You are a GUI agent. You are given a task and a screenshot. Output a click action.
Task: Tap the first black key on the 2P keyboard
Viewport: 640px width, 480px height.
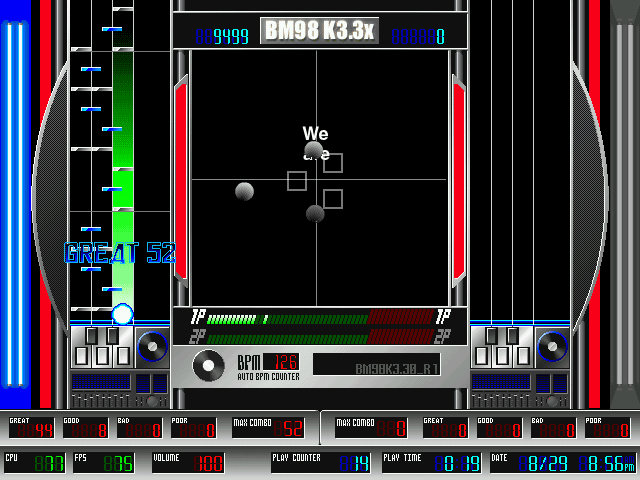[x=492, y=336]
